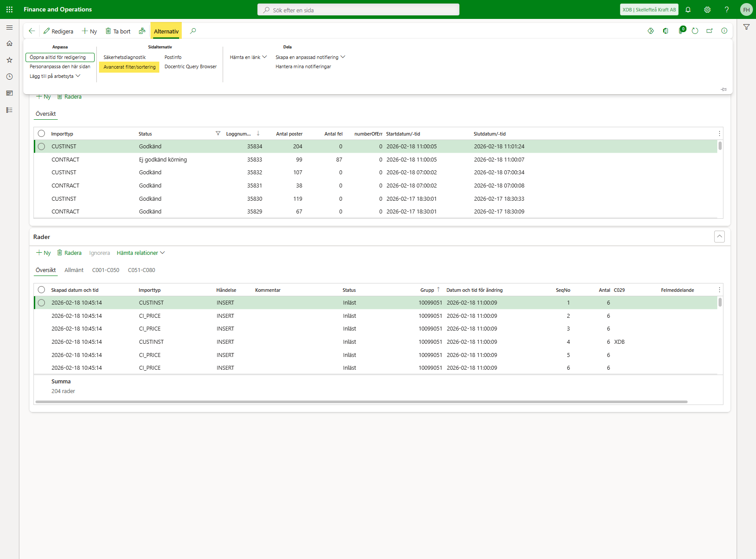Click Avancerat filter/sortering option
756x559 pixels.
tap(129, 67)
